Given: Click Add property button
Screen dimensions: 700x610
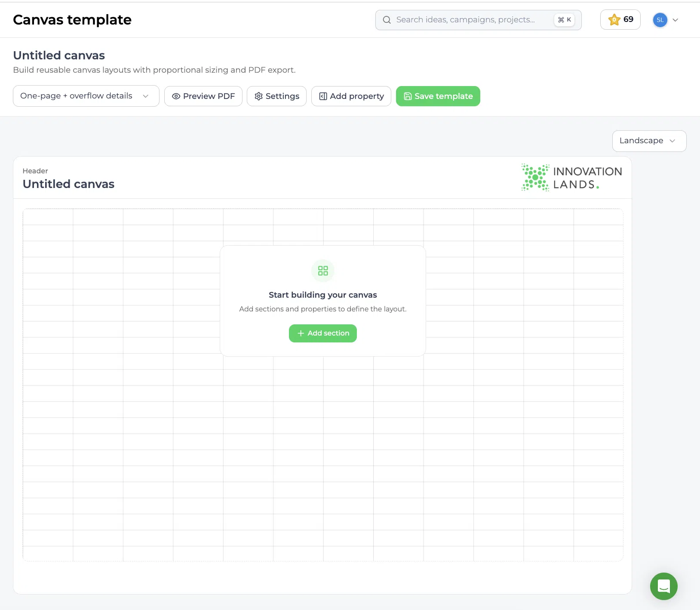Looking at the screenshot, I should [351, 96].
